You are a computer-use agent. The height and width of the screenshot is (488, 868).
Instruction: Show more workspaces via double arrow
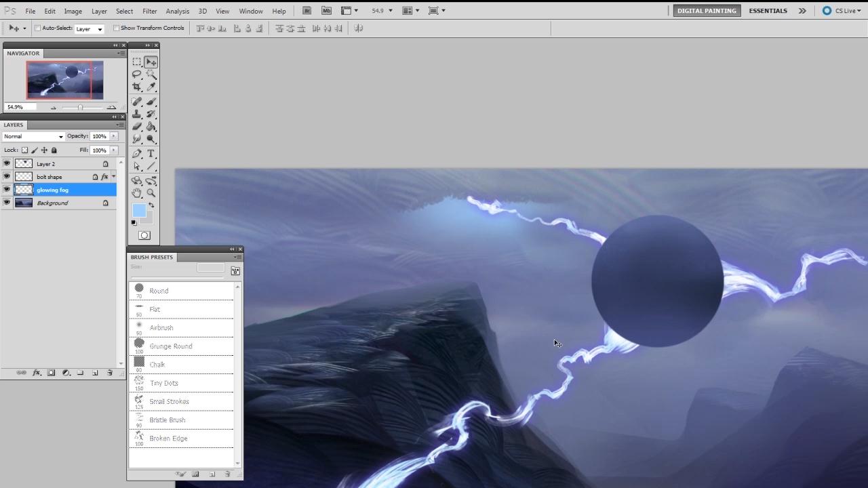click(802, 11)
